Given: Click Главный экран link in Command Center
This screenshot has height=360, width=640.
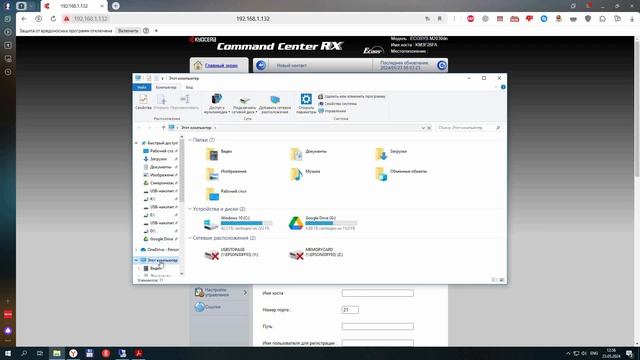Looking at the screenshot, I should coord(221,65).
